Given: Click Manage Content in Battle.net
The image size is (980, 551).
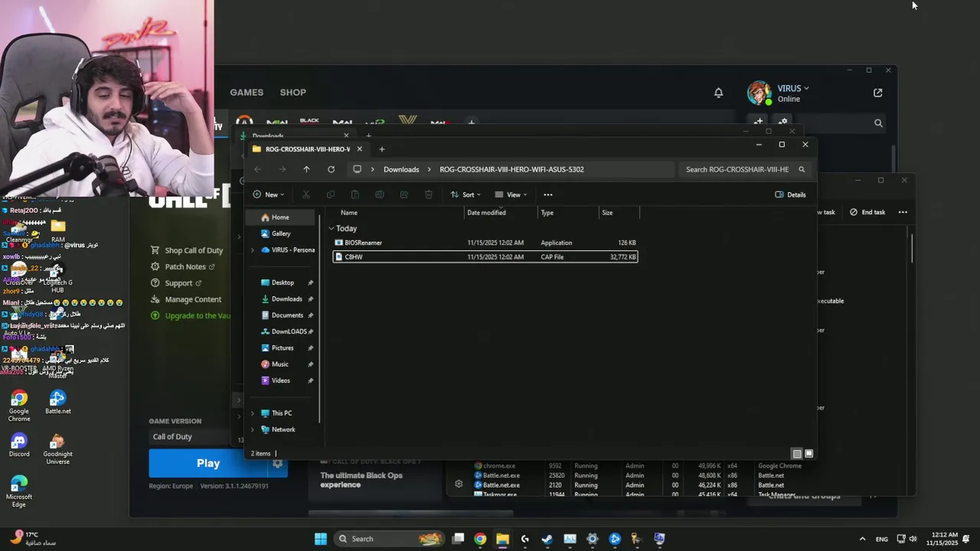Looking at the screenshot, I should click(x=187, y=299).
